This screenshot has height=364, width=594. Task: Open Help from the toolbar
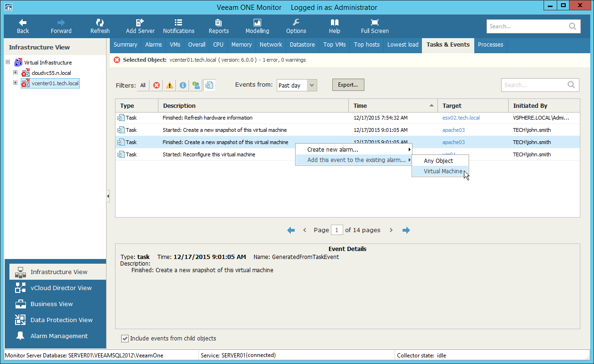point(335,26)
